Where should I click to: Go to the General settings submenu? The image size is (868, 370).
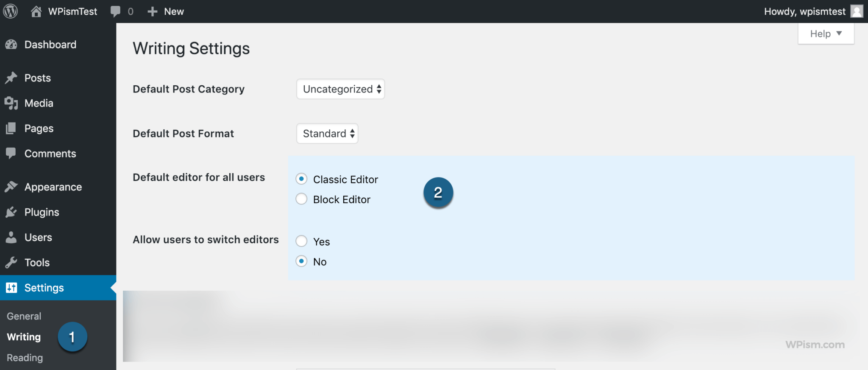24,316
